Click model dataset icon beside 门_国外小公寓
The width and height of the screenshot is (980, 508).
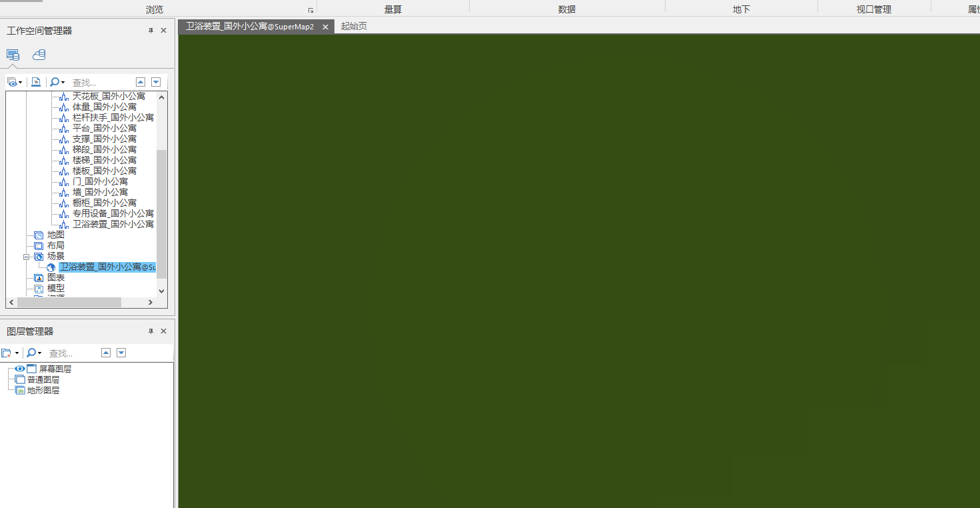(64, 181)
